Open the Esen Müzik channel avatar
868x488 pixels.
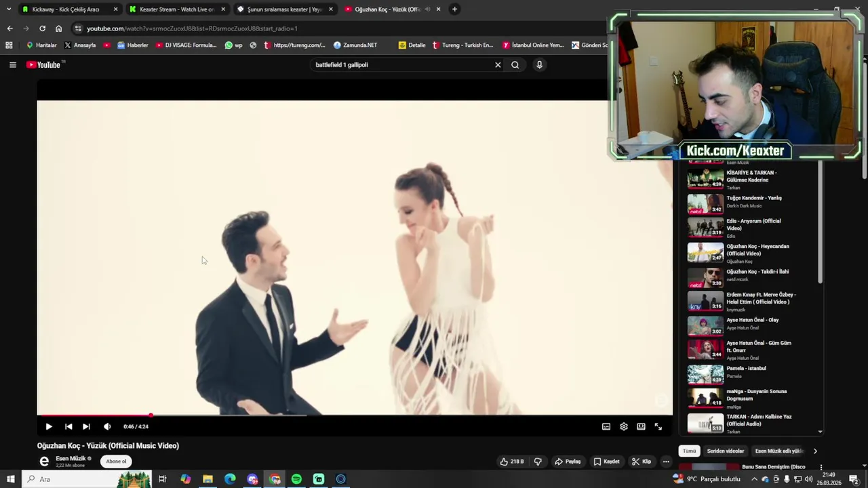(44, 462)
